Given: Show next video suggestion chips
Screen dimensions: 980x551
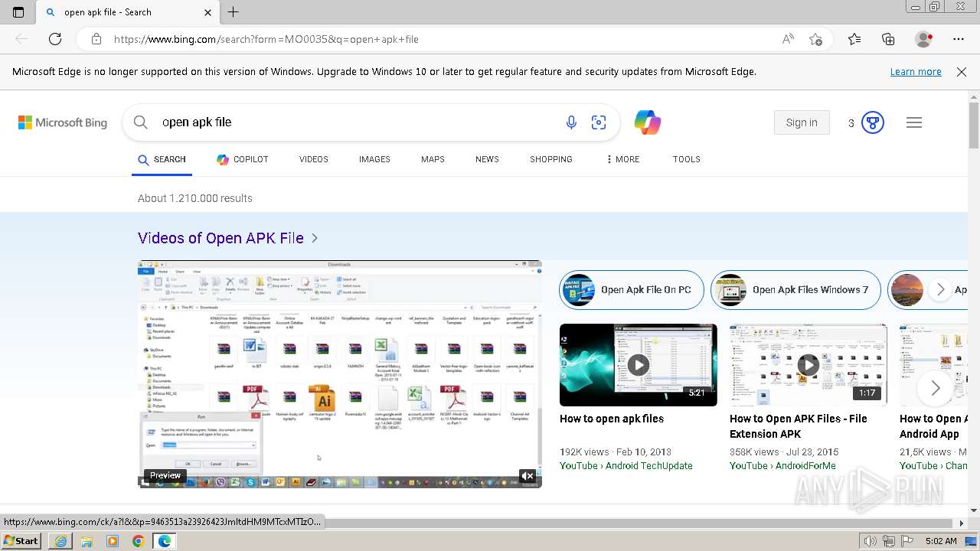Looking at the screenshot, I should (940, 289).
